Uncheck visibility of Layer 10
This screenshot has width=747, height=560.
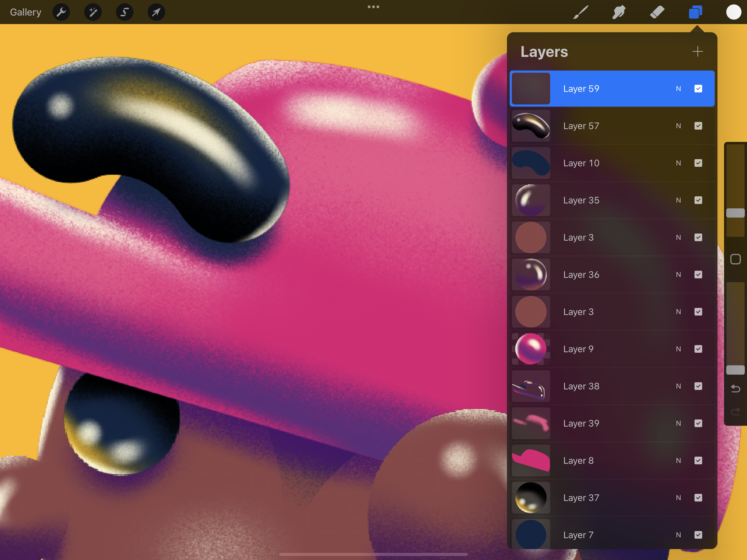coord(698,163)
